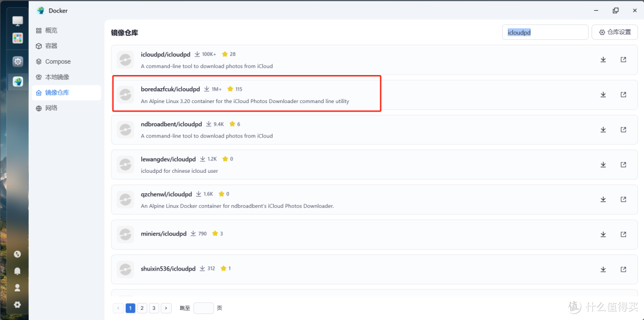The width and height of the screenshot is (644, 320).
Task: Click the desktop monitor icon in dock
Action: 18,20
